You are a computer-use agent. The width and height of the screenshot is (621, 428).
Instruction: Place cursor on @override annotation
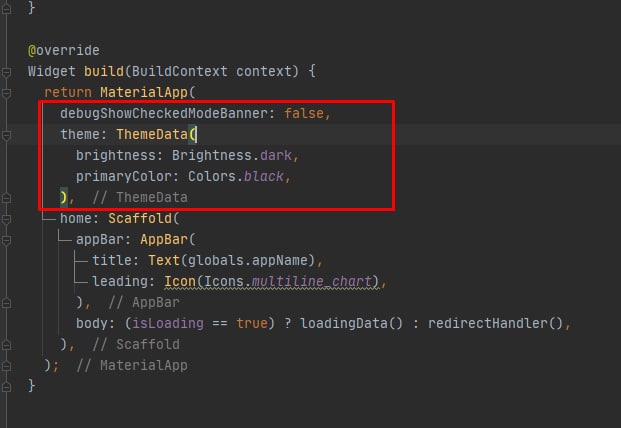pos(64,51)
